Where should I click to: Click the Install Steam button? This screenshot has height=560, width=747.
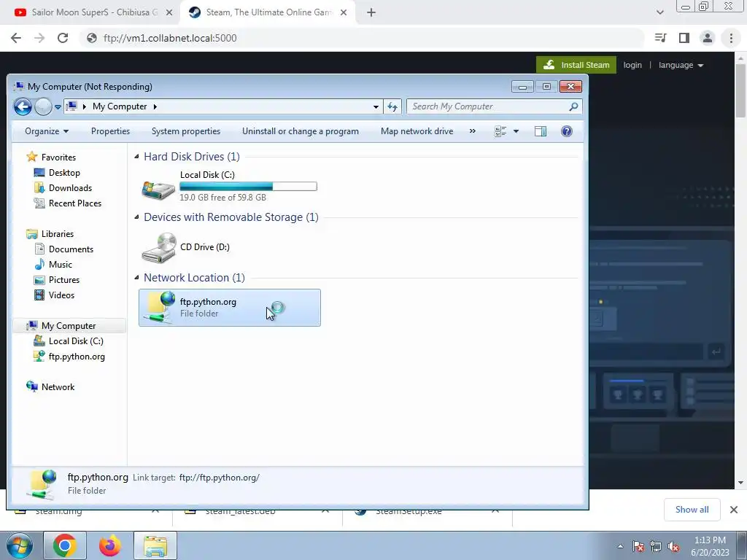click(x=576, y=65)
